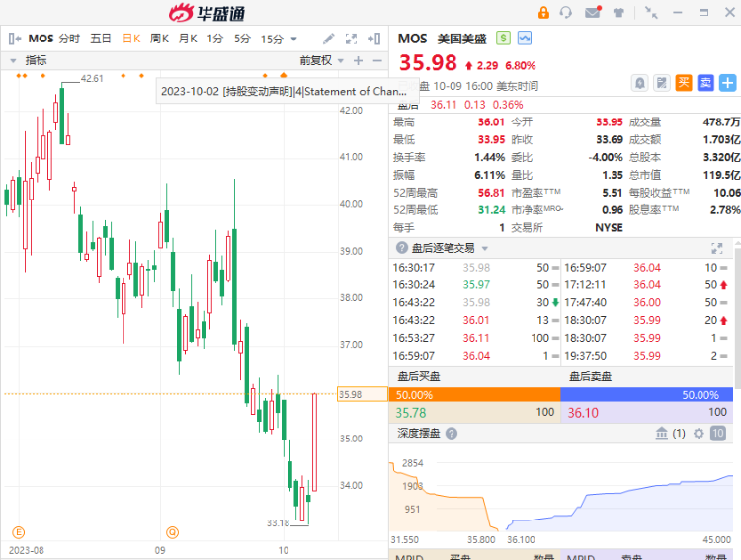Switch to 1分 one-minute chart

(x=215, y=39)
